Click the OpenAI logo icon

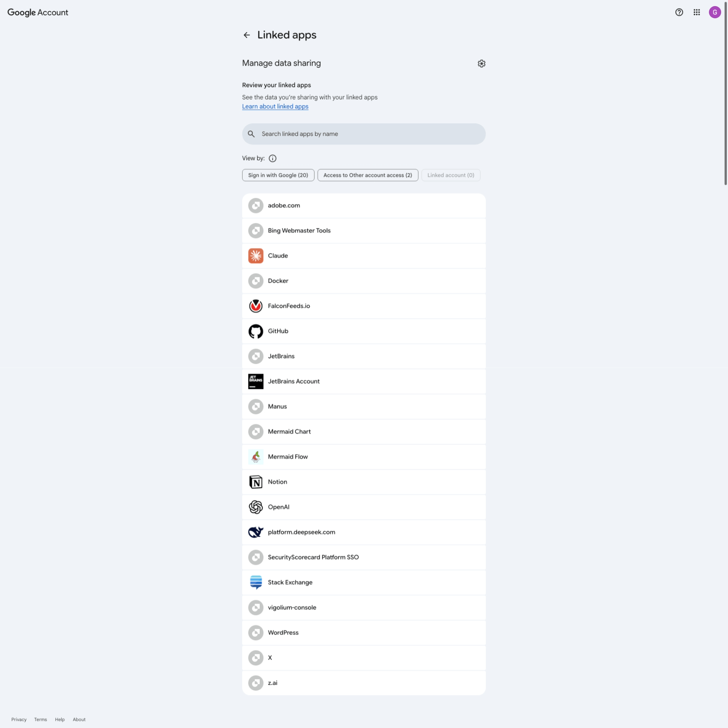pos(256,507)
